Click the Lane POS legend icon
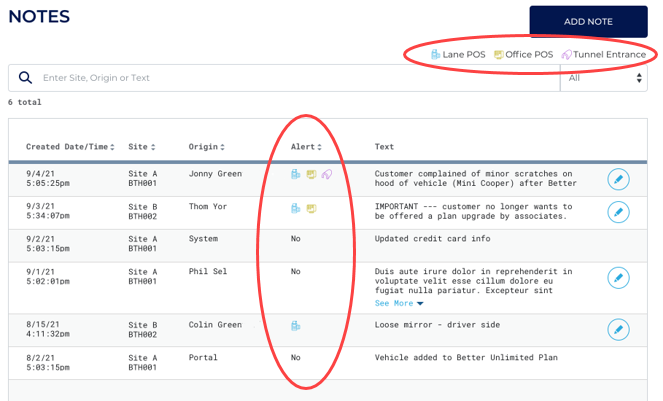Image resolution: width=663 pixels, height=401 pixels. tap(436, 55)
